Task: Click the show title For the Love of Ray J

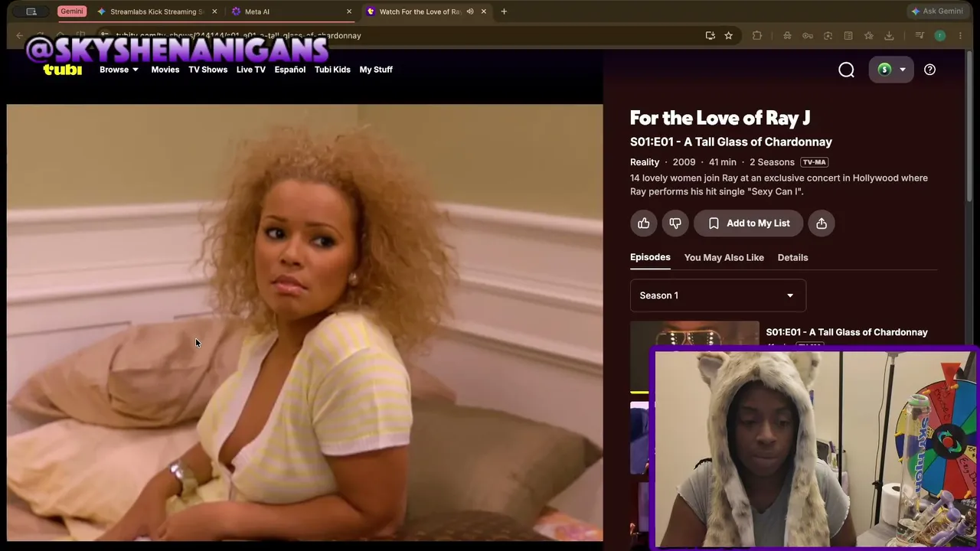Action: (x=720, y=118)
